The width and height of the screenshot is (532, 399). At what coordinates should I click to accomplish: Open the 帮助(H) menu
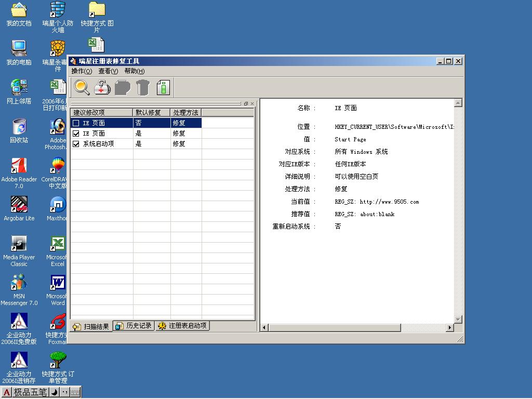coord(135,71)
